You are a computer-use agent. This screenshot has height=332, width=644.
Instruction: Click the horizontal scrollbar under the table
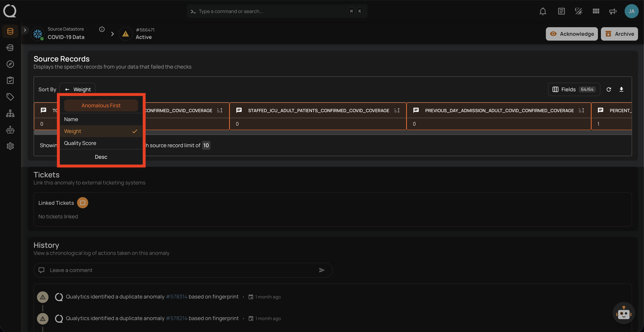pos(333,132)
